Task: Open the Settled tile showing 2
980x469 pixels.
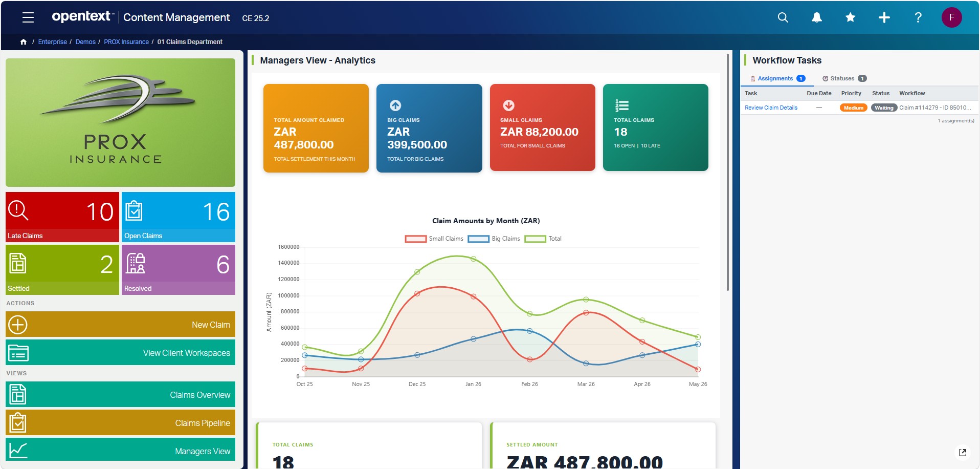Action: pyautogui.click(x=62, y=270)
